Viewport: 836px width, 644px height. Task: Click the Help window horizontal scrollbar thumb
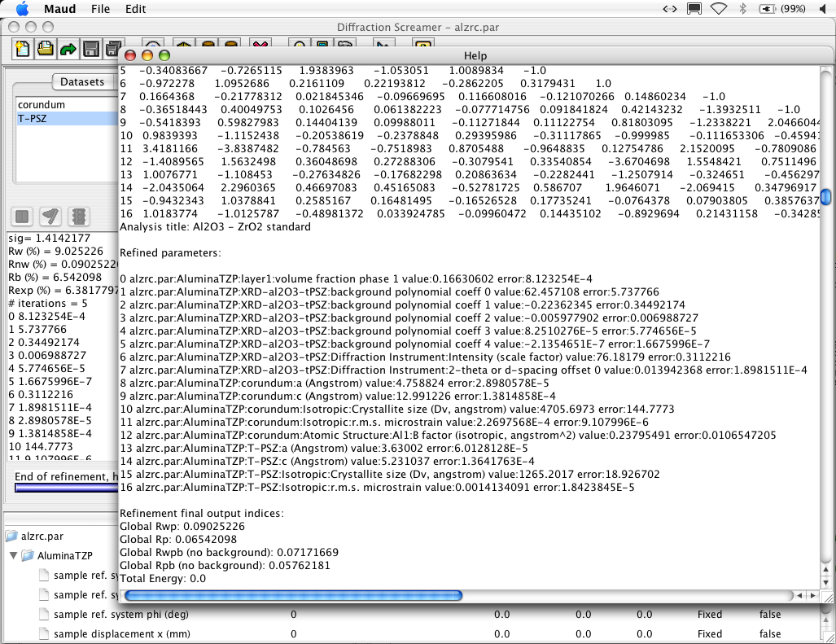[x=293, y=595]
